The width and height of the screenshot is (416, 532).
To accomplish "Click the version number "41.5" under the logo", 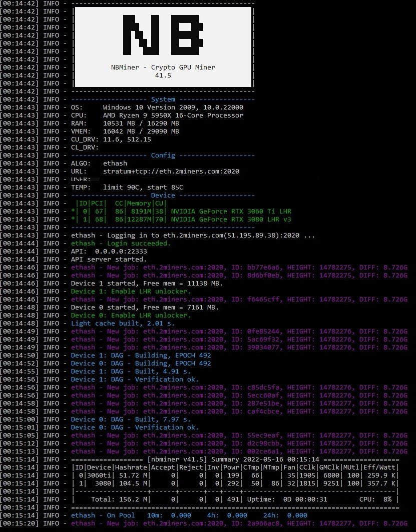I will pos(163,75).
